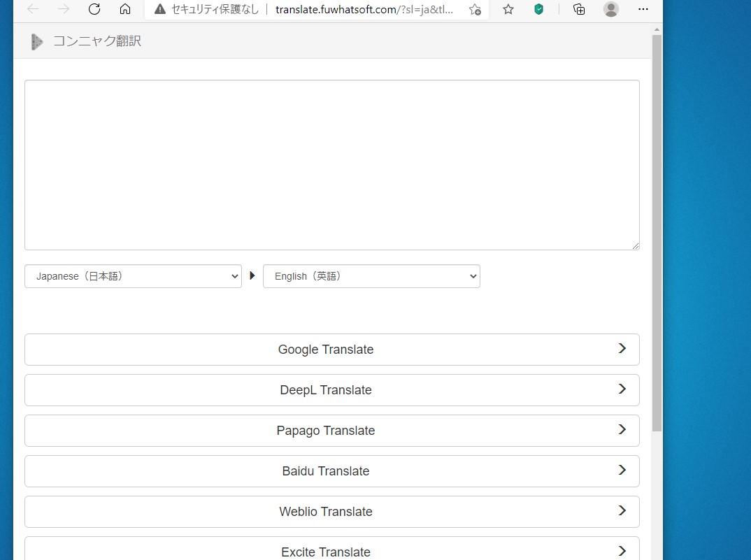Click the コンニャク翻訳 site title
The height and width of the screenshot is (560, 751).
(97, 41)
